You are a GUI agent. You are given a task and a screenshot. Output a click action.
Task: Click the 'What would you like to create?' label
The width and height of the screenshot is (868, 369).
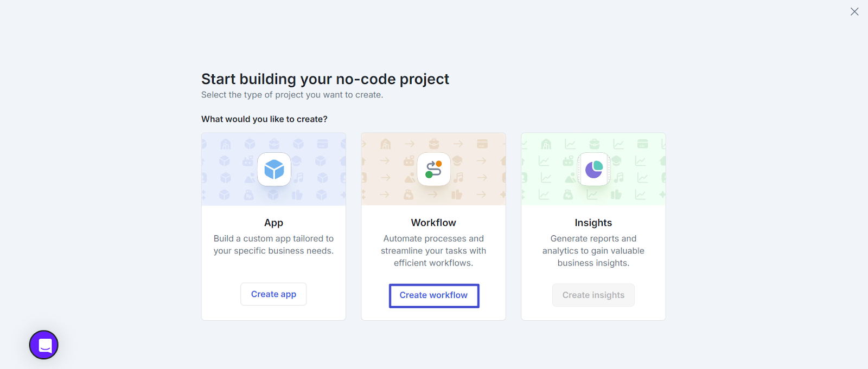[x=264, y=119]
